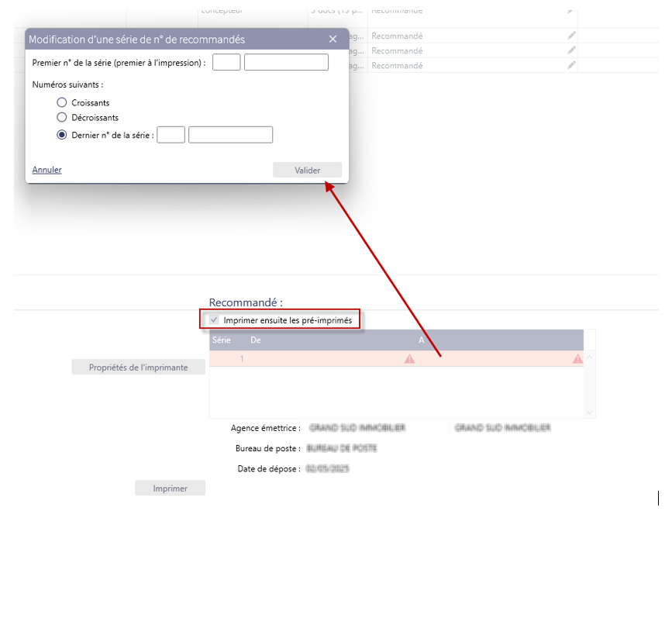The image size is (672, 621).
Task: Click the Imprimer button
Action: 170,488
